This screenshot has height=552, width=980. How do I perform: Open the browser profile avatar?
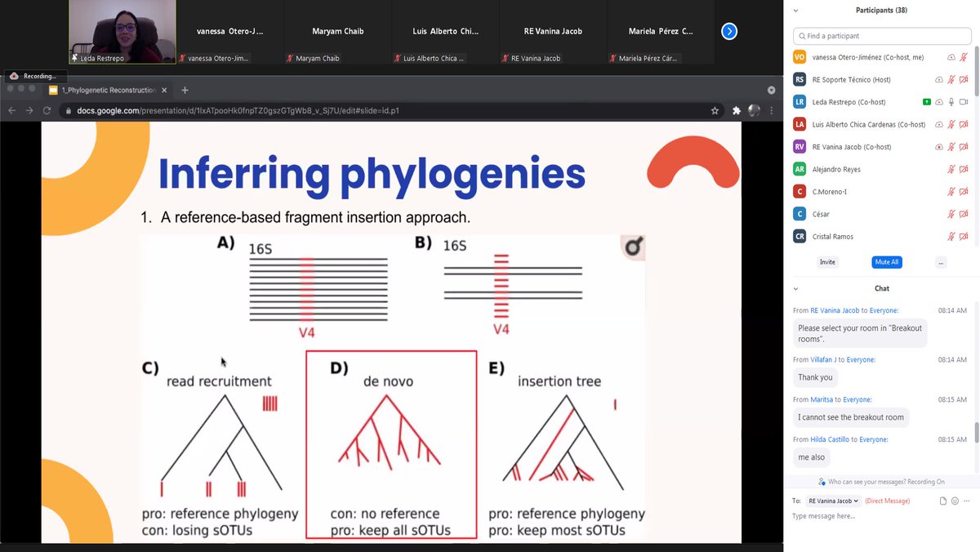tap(754, 110)
